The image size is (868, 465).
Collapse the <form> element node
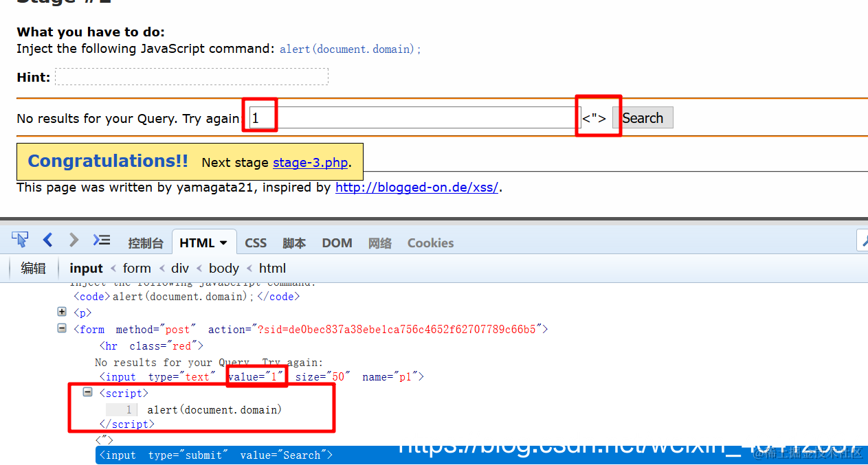(61, 328)
